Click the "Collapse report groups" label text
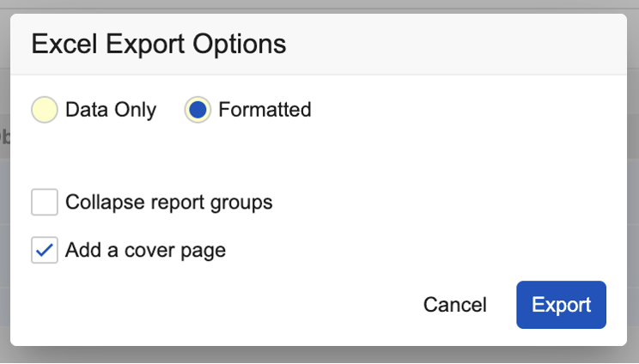 click(168, 203)
